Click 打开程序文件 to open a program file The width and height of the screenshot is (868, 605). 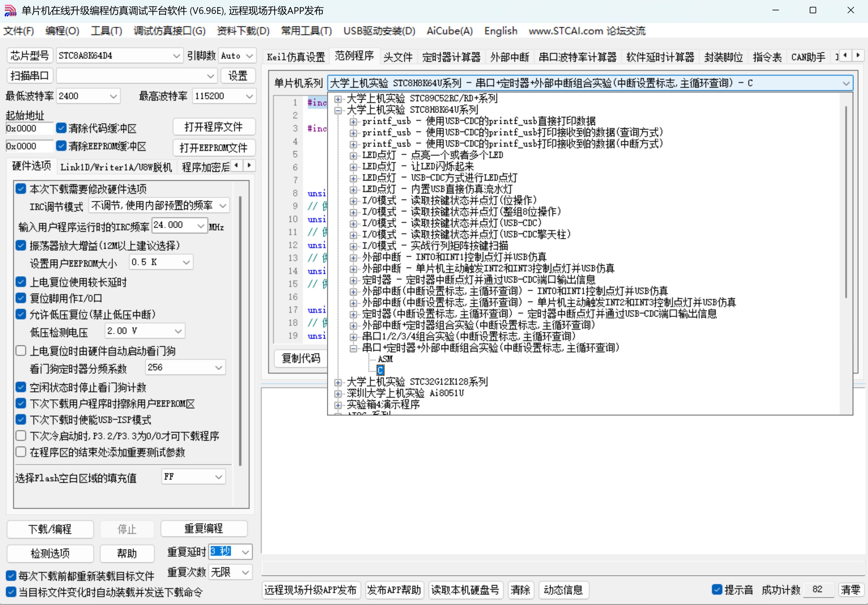[214, 127]
